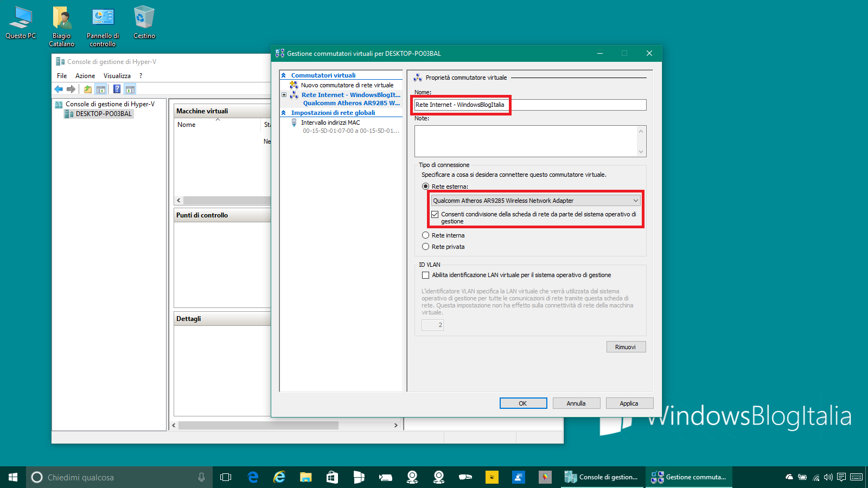This screenshot has height=488, width=868.
Task: Click the Forward arrow in Hyper-V console toolbar
Action: point(71,89)
